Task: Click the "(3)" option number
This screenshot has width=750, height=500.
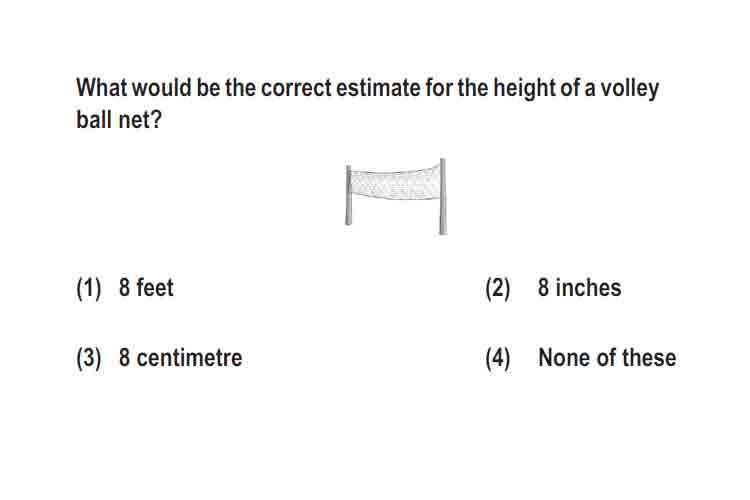Action: (88, 358)
